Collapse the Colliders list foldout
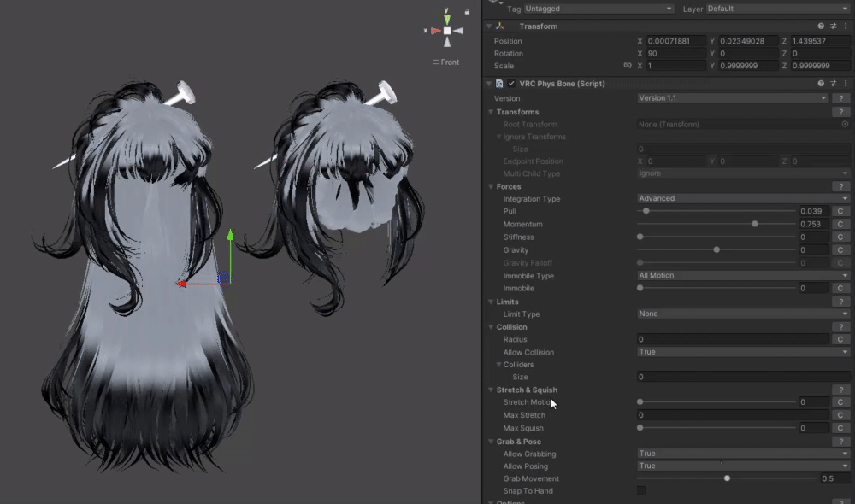Image resolution: width=855 pixels, height=504 pixels. tap(498, 365)
